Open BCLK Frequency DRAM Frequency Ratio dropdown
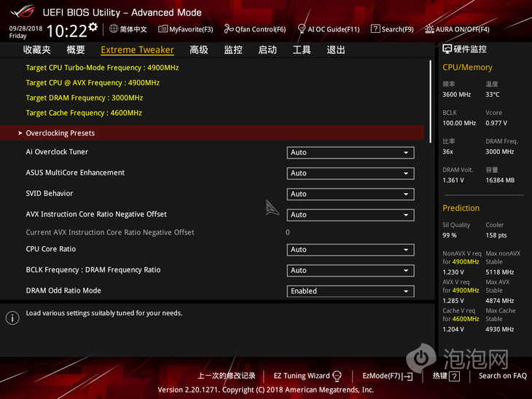Screen dimensions: 532x399 coord(350,270)
